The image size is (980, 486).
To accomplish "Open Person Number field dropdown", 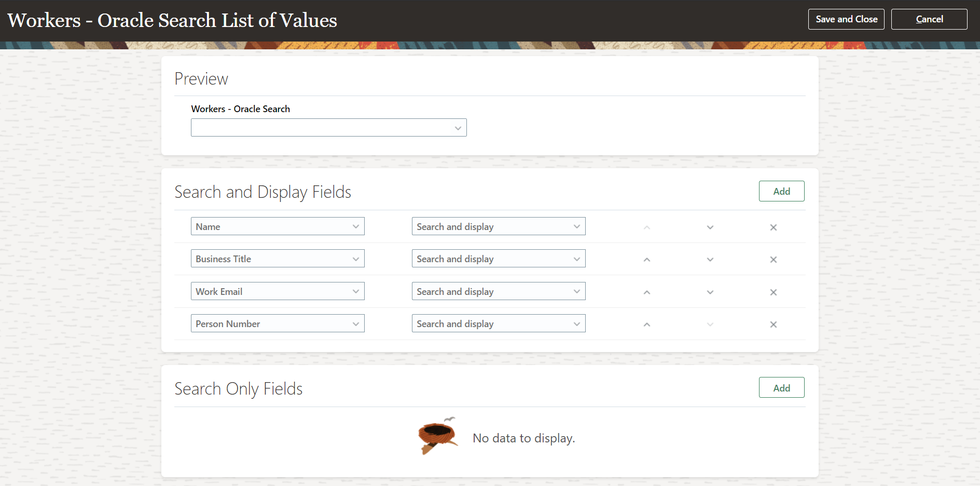I will 278,323.
